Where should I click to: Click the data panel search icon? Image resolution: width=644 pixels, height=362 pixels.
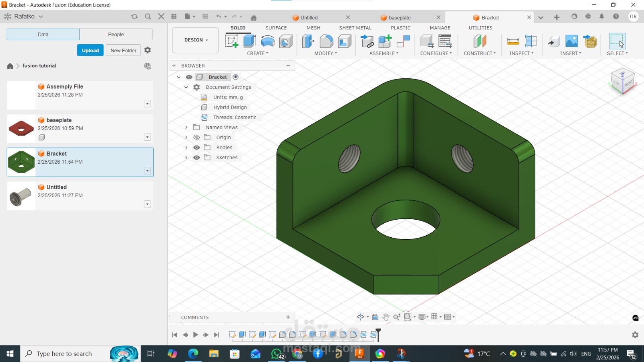148,16
